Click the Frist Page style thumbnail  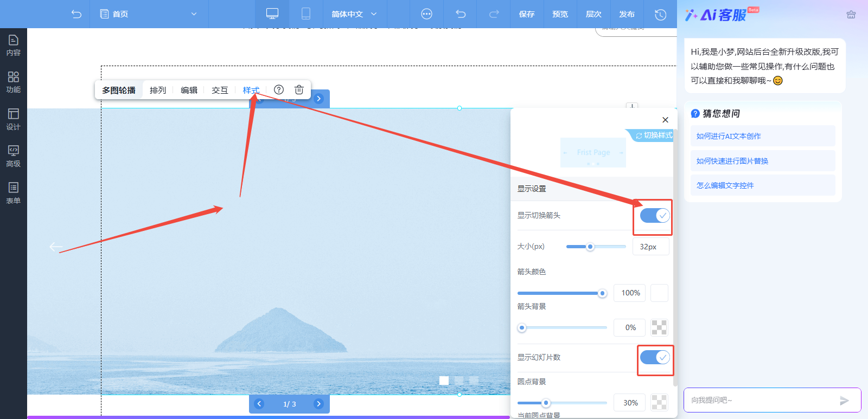point(593,152)
